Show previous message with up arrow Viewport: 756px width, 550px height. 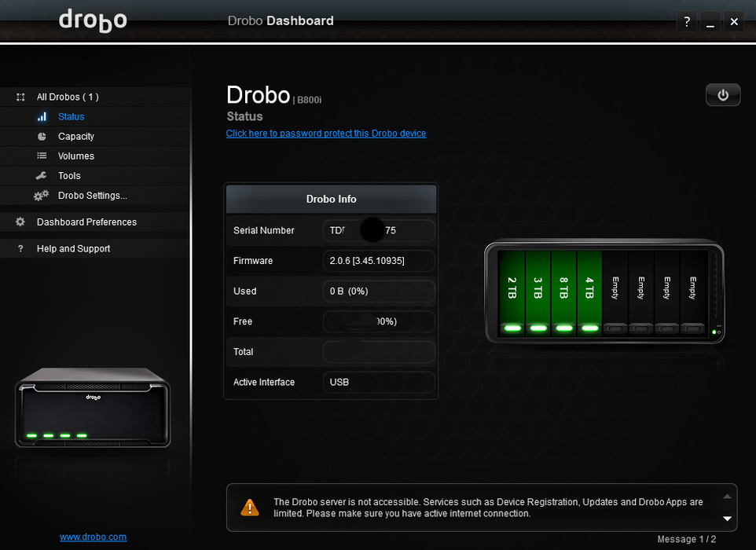pyautogui.click(x=727, y=497)
